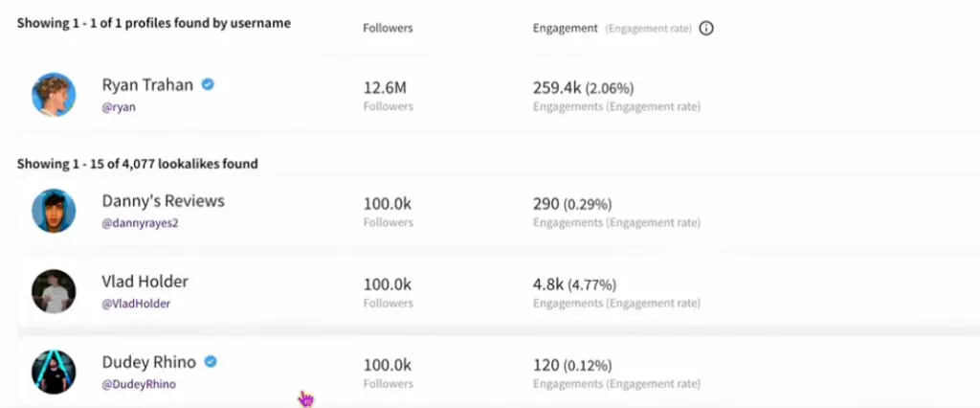Select the Dudey Rhino profile name
This screenshot has height=408, width=980.
point(149,362)
